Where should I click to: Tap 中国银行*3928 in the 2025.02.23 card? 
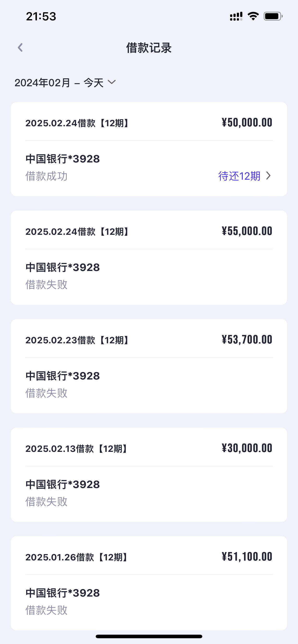(63, 376)
